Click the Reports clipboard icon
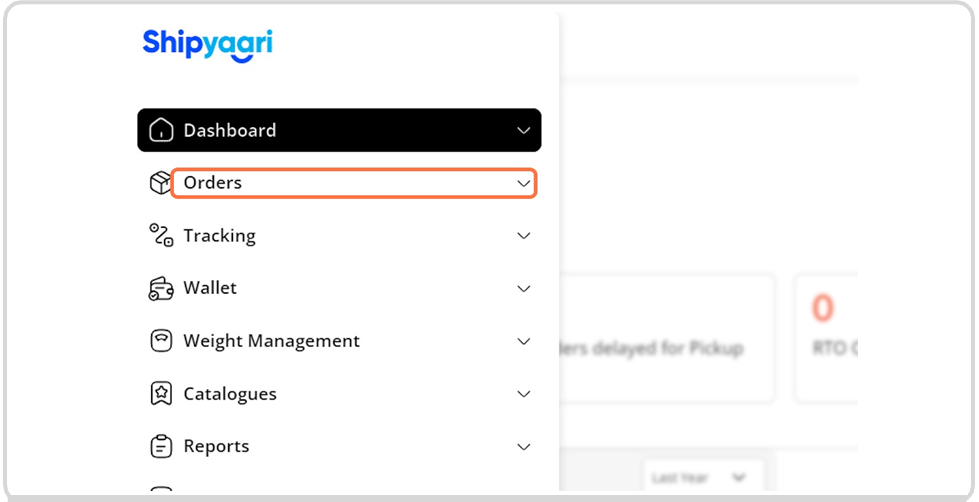This screenshot has height=502, width=979. pyautogui.click(x=161, y=446)
